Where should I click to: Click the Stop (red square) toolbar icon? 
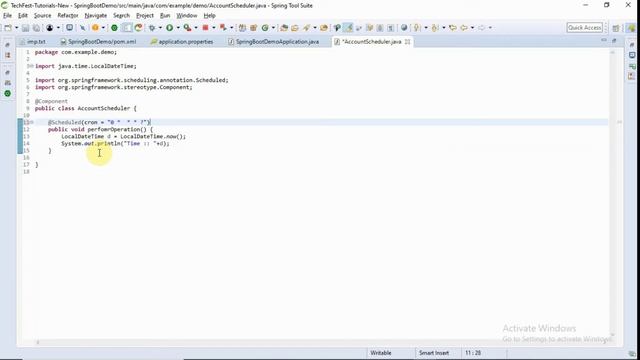pyautogui.click(x=205, y=28)
